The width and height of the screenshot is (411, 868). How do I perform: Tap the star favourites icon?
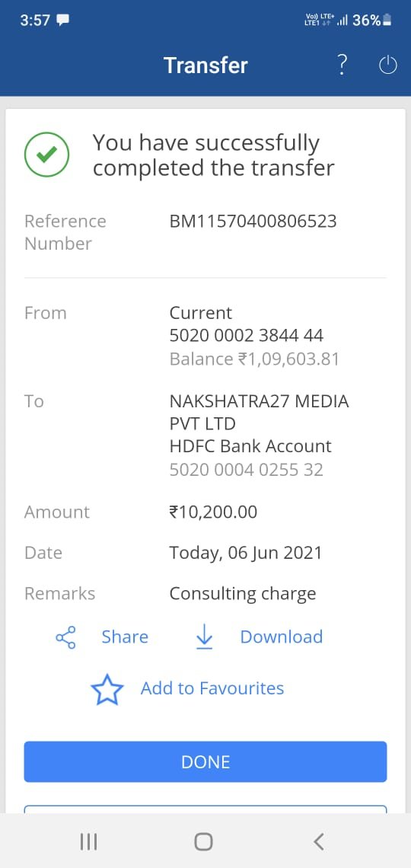click(x=107, y=689)
